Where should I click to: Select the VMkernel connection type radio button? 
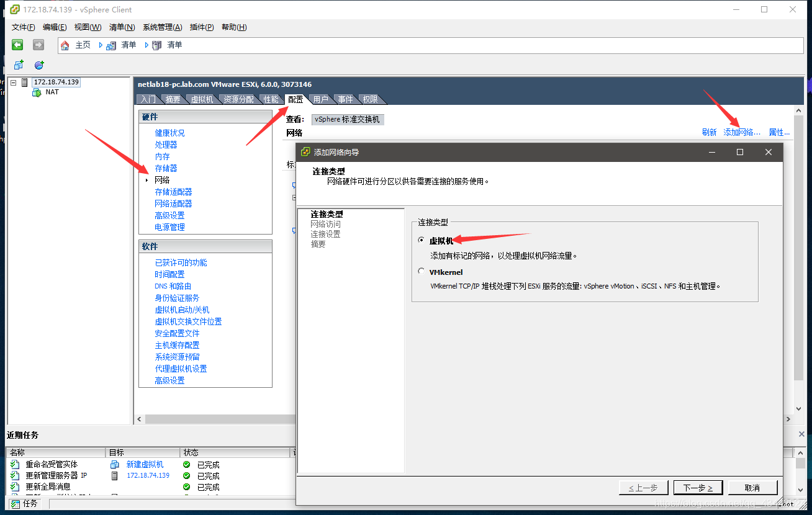coord(422,271)
